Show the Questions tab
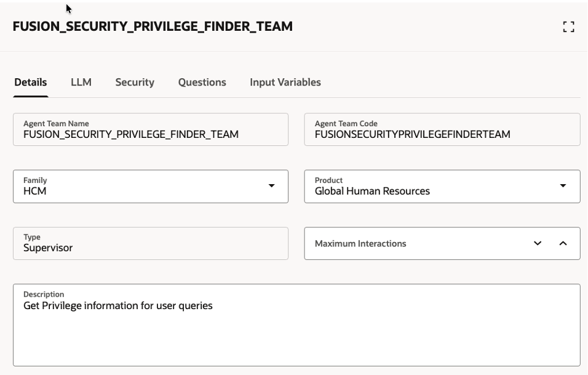The width and height of the screenshot is (588, 375). point(202,82)
